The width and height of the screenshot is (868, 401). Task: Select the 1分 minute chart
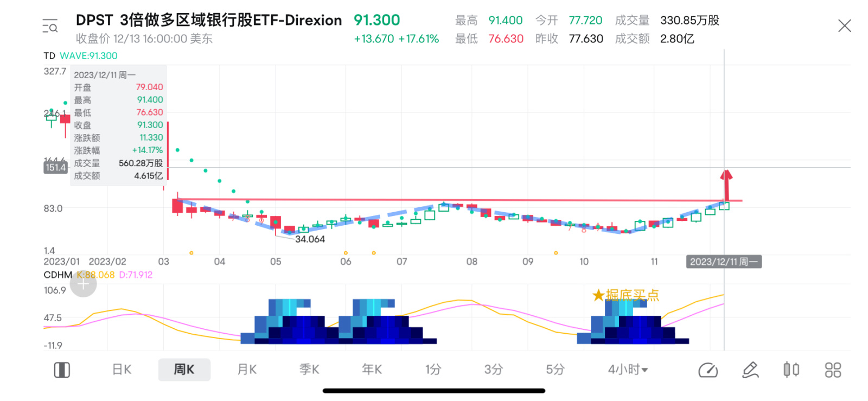(433, 370)
